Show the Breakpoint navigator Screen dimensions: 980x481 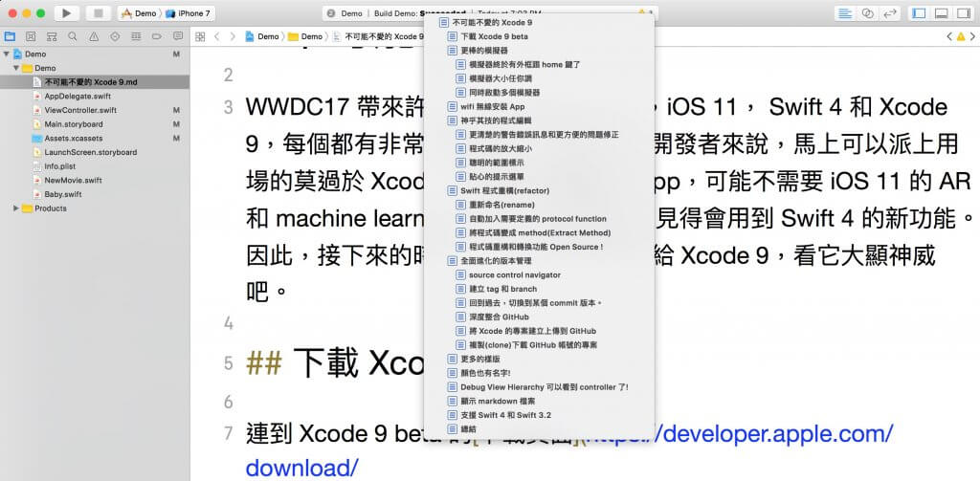click(157, 36)
